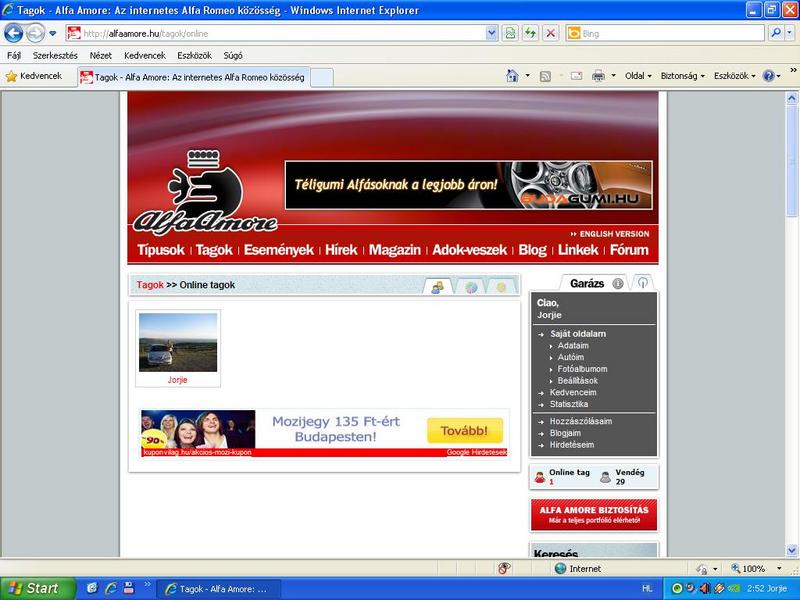Click the gray Vendég person icon

pos(606,478)
